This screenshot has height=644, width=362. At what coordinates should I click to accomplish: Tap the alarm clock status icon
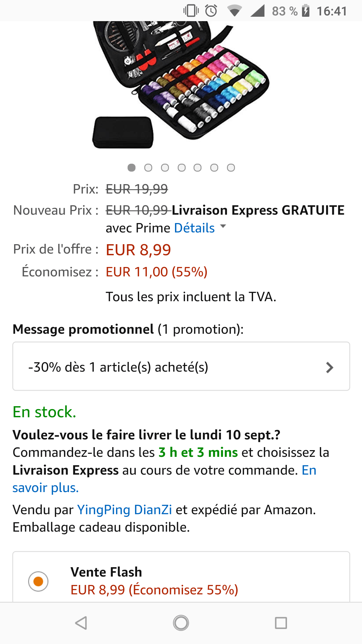[211, 11]
